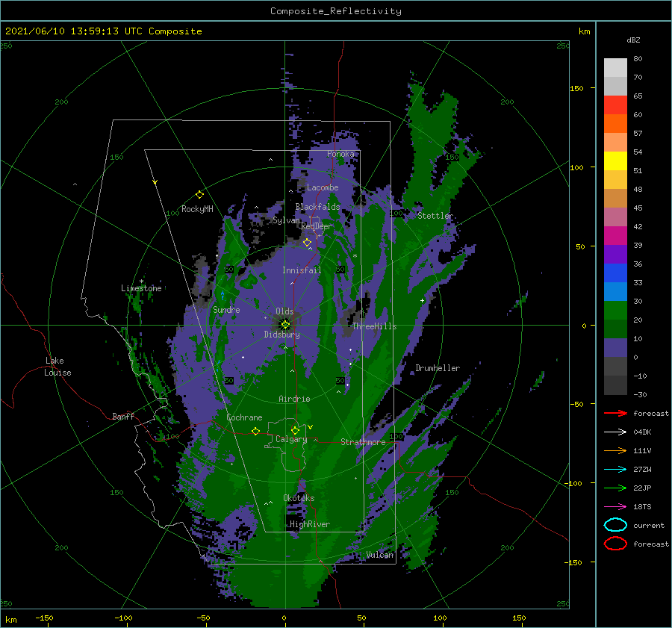The image size is (672, 628).
Task: Click the 80 value atop the dBZ scale
Action: coord(638,59)
